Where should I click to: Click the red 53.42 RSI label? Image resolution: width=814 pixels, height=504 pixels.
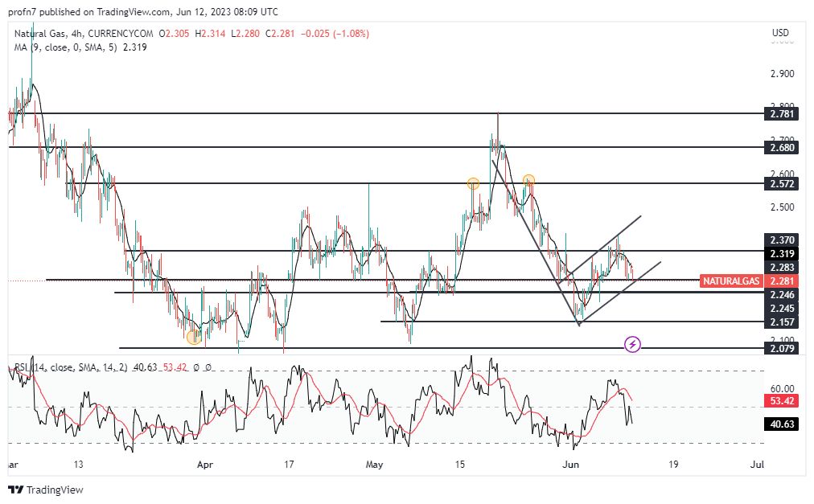(781, 401)
